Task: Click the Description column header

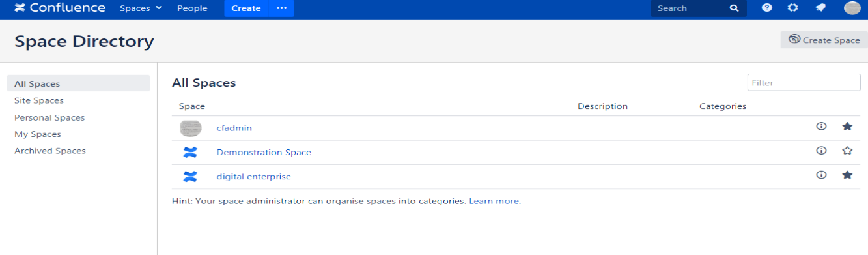Action: click(602, 106)
